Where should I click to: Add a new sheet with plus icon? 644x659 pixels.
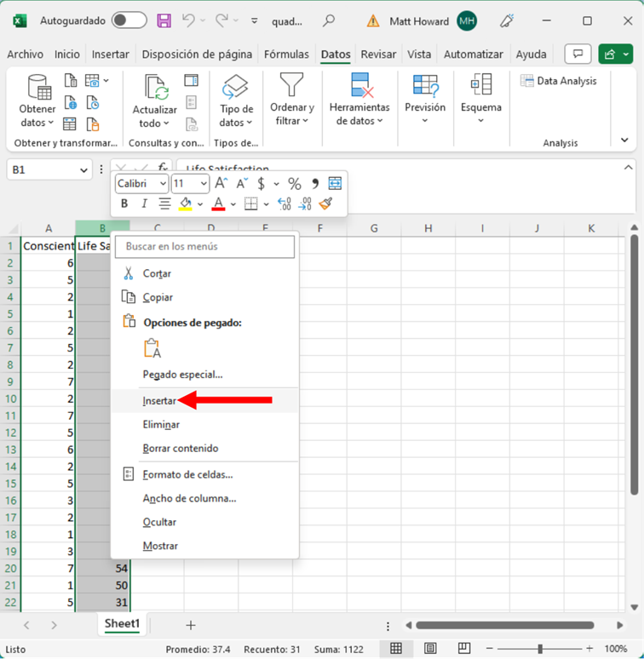pyautogui.click(x=191, y=625)
